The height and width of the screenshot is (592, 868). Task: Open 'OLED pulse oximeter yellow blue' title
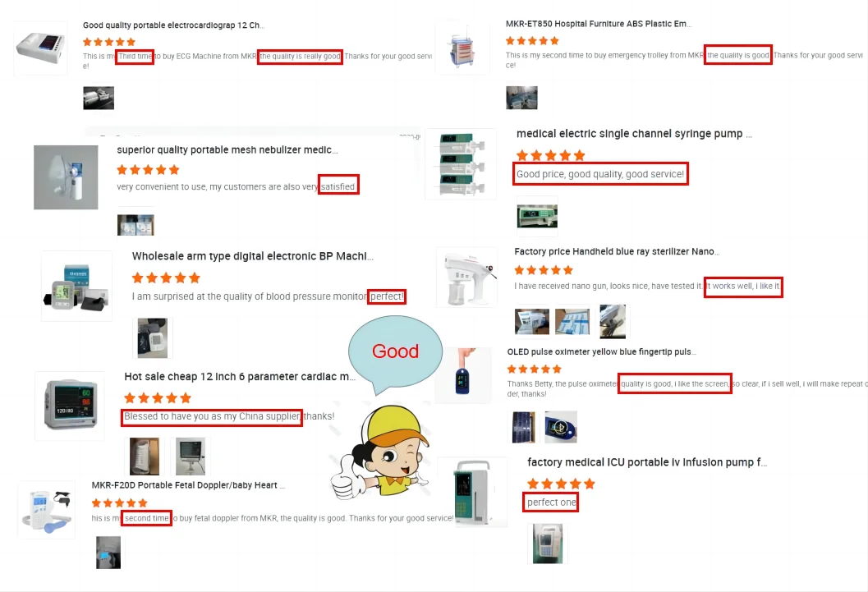[602, 352]
